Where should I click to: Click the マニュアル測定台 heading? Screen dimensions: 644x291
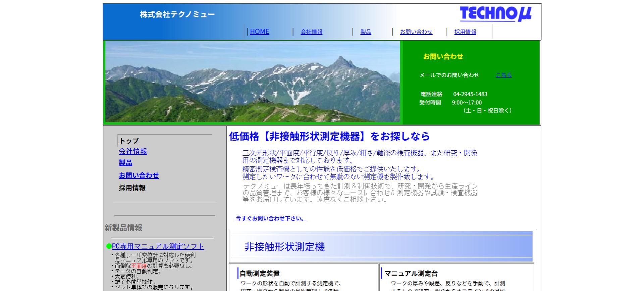click(x=411, y=274)
